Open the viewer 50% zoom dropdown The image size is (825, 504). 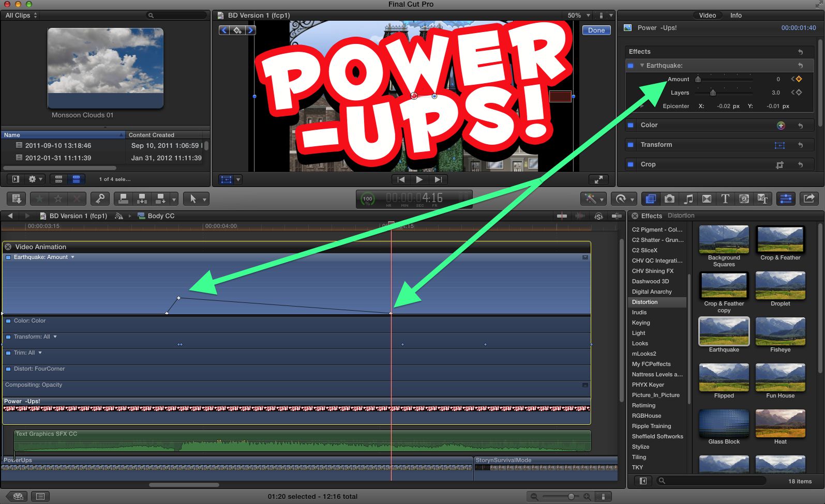[x=579, y=16]
